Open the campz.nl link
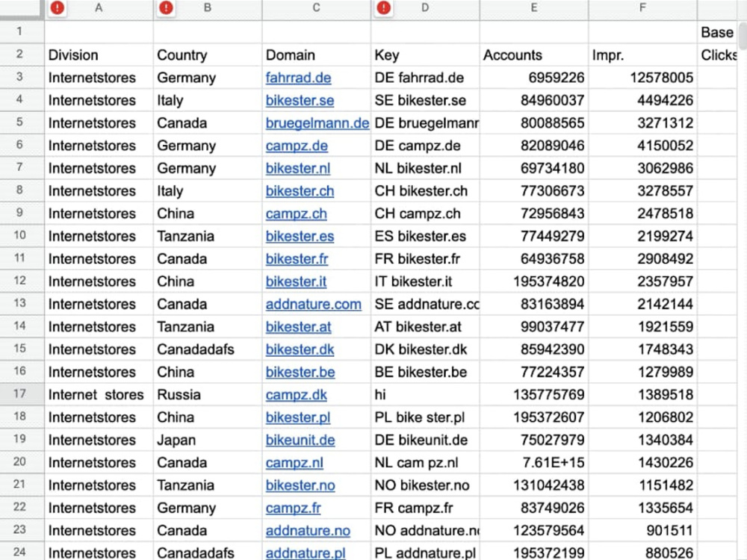Viewport: 747px width, 560px height. pos(294,463)
